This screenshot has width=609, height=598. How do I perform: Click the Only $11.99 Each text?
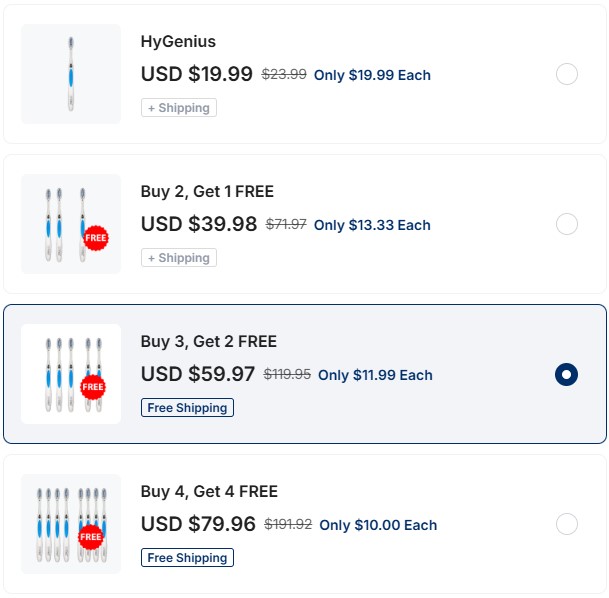pos(375,375)
